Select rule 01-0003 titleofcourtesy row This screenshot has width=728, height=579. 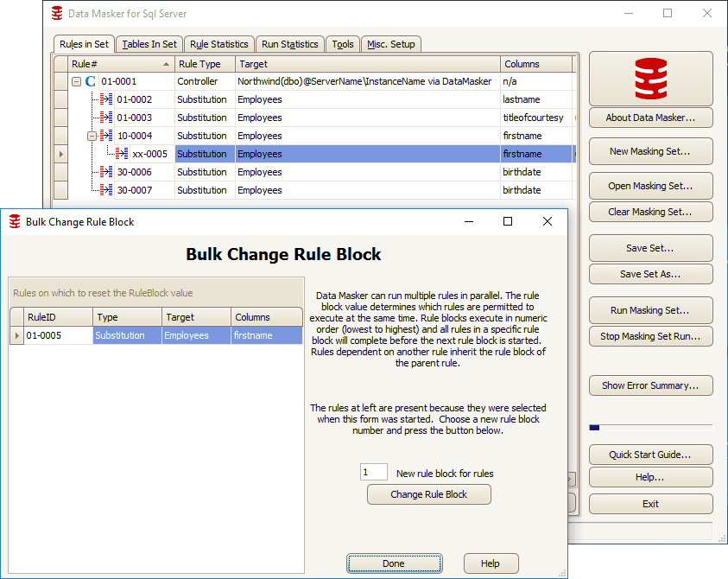click(x=320, y=118)
